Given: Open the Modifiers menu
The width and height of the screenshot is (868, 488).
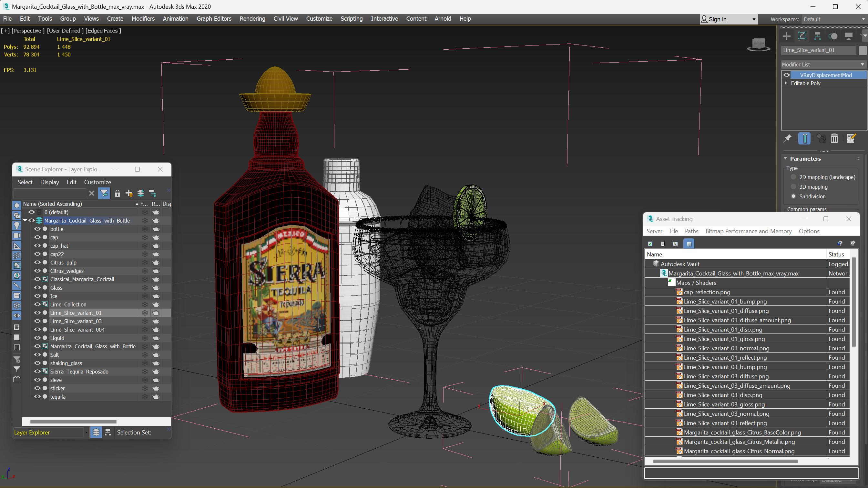Looking at the screenshot, I should click(x=143, y=19).
